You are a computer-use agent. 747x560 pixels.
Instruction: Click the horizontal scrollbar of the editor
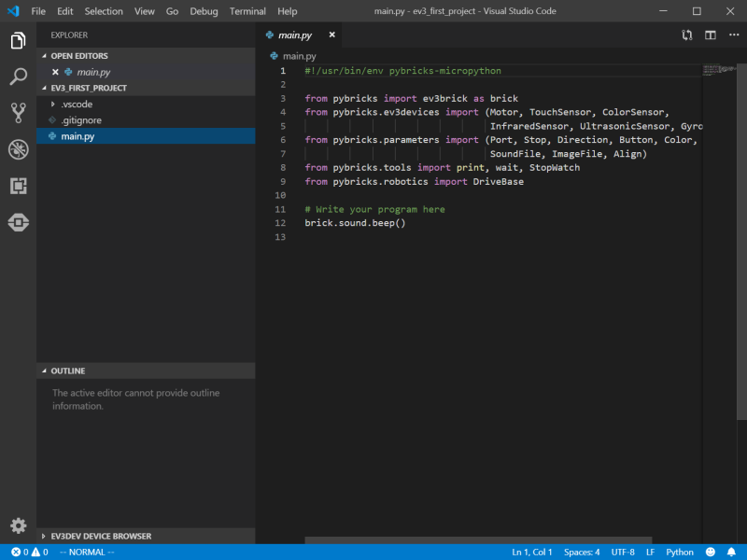(478, 540)
